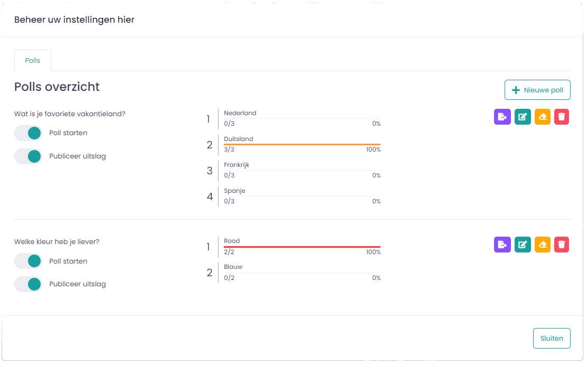The width and height of the screenshot is (588, 365).
Task: Toggle Publiceer uitslag for vakantieland poll
Action: point(29,156)
